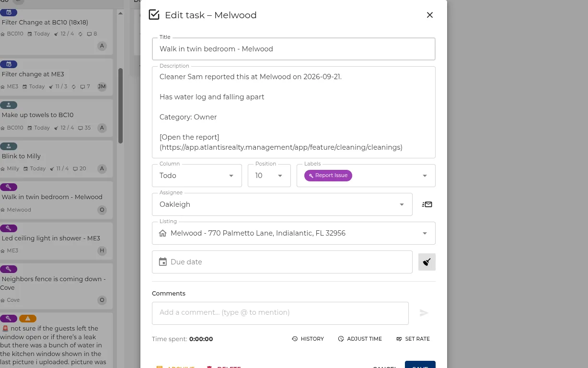Close the Edit task dialog
This screenshot has width=588, height=368.
(x=430, y=15)
